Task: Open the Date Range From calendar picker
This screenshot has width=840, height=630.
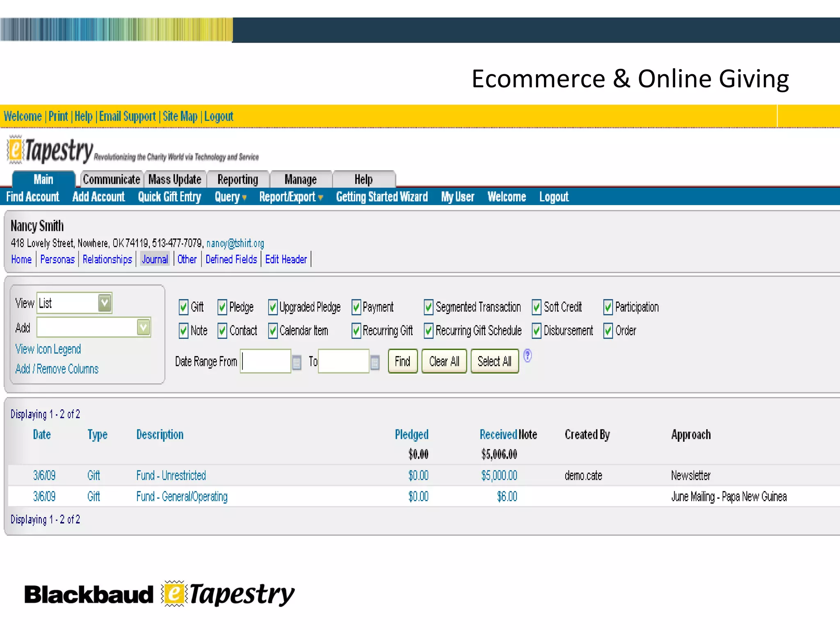Action: 297,363
